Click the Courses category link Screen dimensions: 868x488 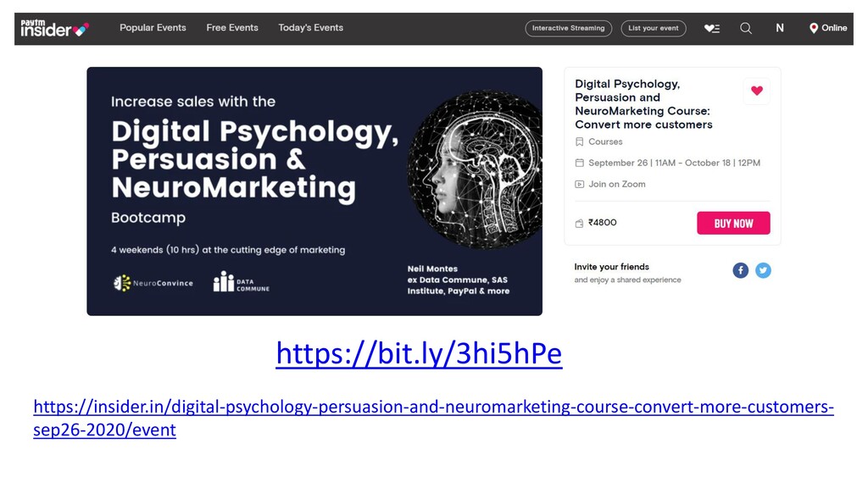coord(605,141)
